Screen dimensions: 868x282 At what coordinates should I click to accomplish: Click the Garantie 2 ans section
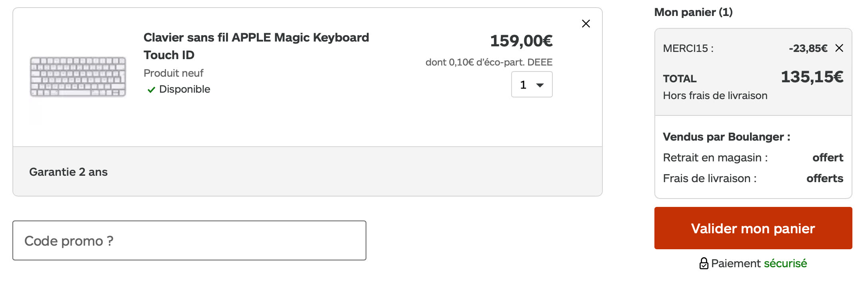click(68, 172)
